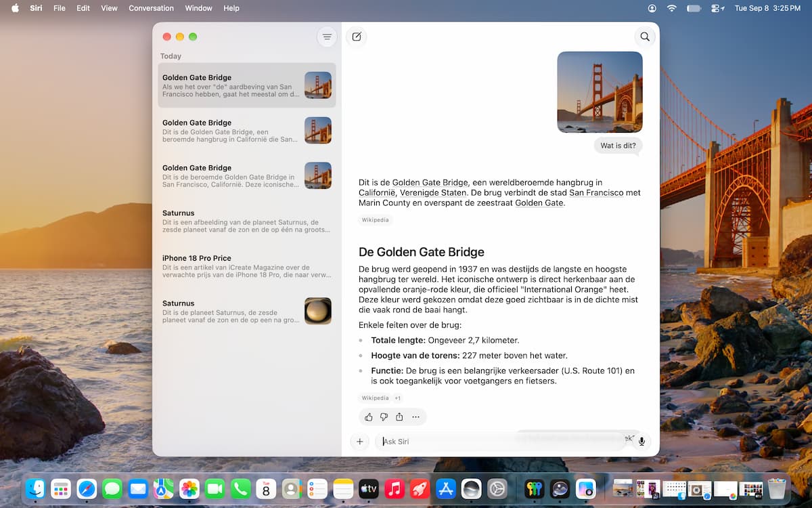
Task: Click the plus attachment button
Action: click(360, 442)
